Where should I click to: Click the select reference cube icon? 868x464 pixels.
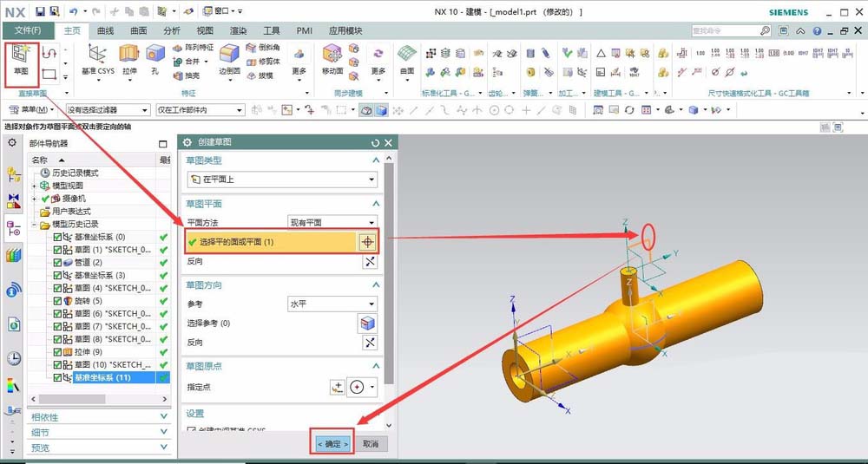(367, 323)
